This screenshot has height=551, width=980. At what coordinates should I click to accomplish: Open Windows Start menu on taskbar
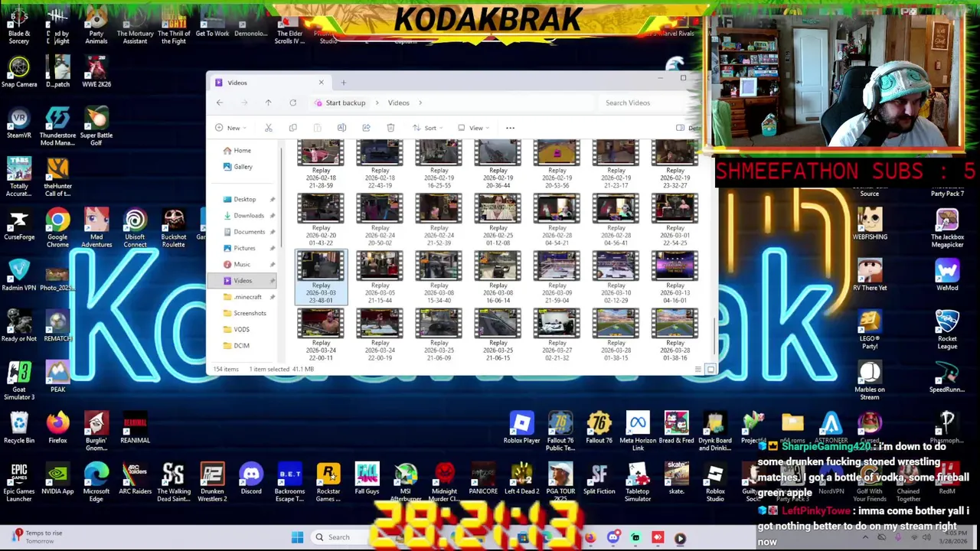pos(297,537)
